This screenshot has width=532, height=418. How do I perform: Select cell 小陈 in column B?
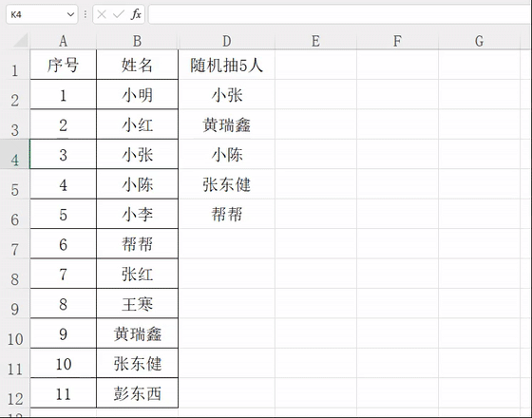(137, 184)
